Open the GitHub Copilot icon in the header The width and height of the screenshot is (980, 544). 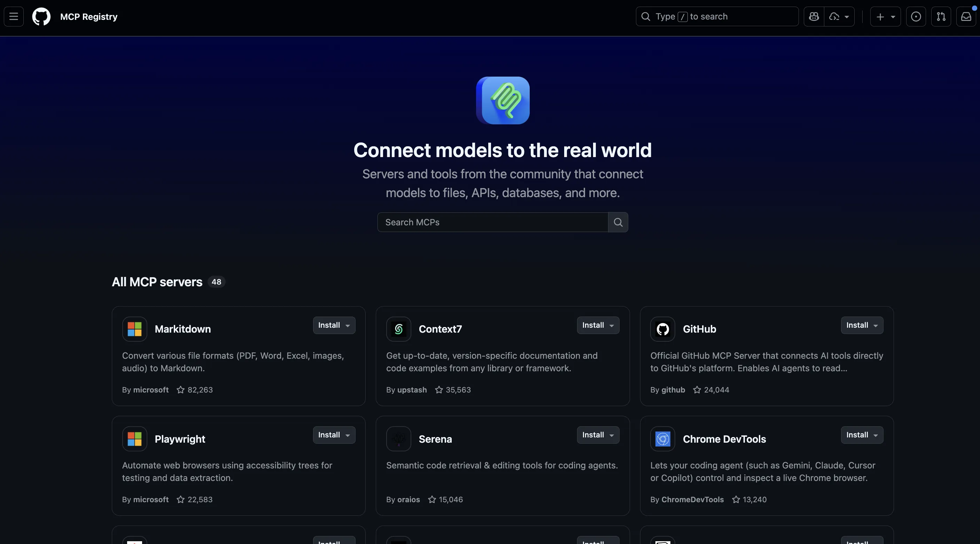pos(814,16)
